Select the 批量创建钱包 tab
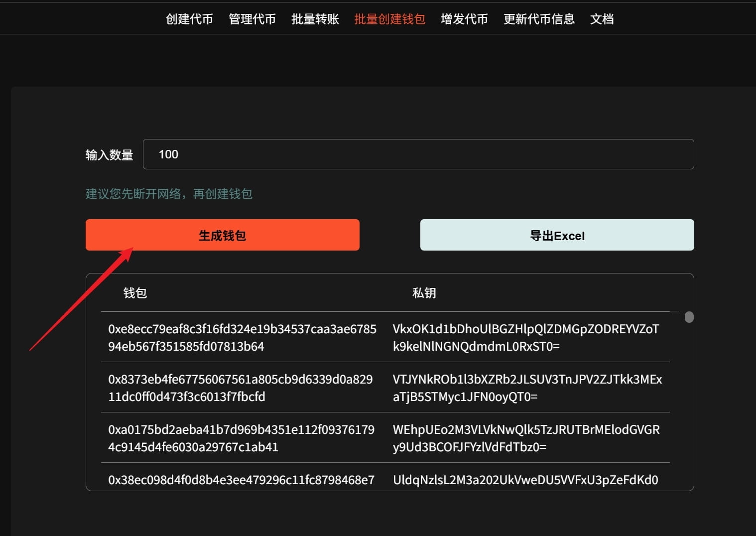Image resolution: width=756 pixels, height=536 pixels. coord(389,19)
